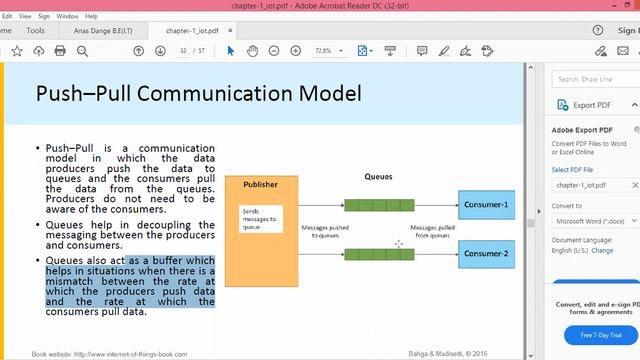The height and width of the screenshot is (360, 640).
Task: Open the Window menu
Action: tap(67, 16)
